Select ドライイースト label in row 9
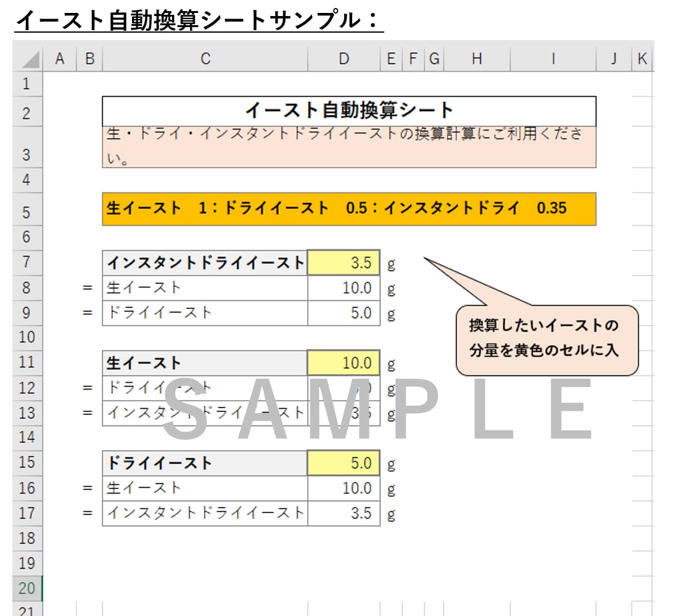This screenshot has height=616, width=676. tap(205, 313)
